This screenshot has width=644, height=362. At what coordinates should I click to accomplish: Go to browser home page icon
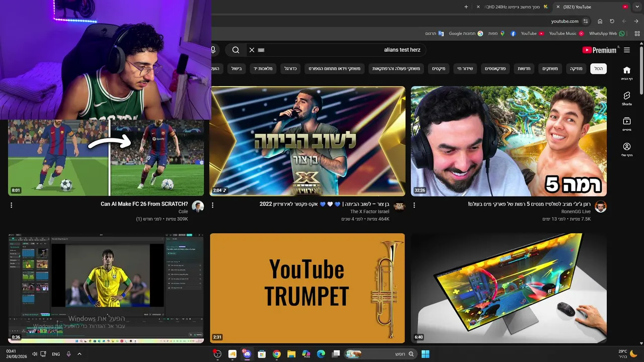coord(600,21)
